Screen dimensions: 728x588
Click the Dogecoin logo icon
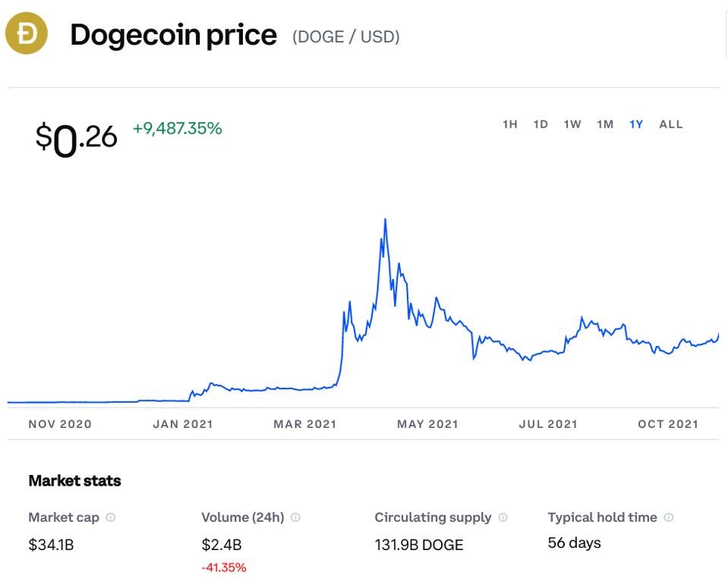(x=27, y=33)
